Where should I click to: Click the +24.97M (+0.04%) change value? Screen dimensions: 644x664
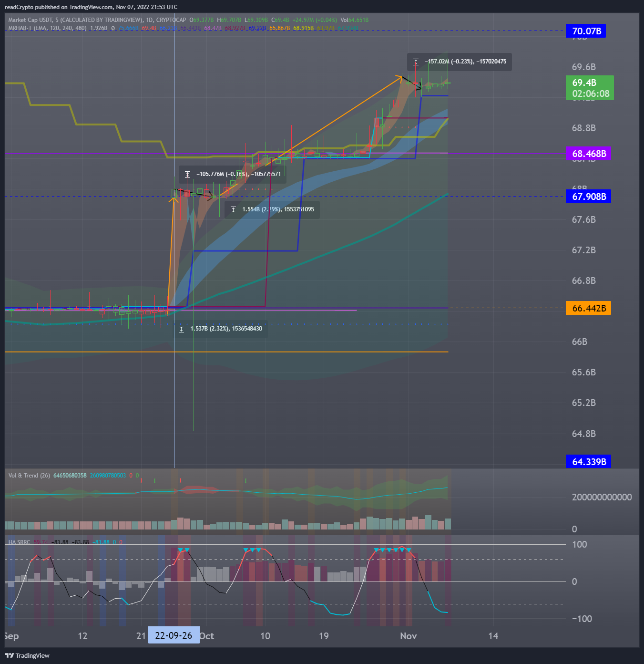[x=315, y=20]
